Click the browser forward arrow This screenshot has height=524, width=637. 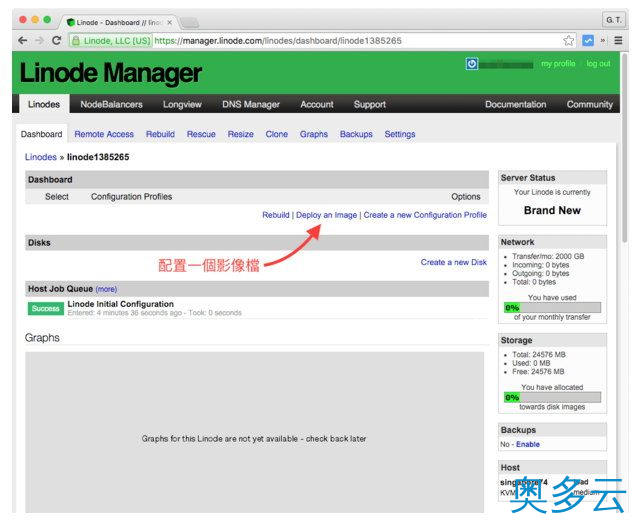(40, 41)
